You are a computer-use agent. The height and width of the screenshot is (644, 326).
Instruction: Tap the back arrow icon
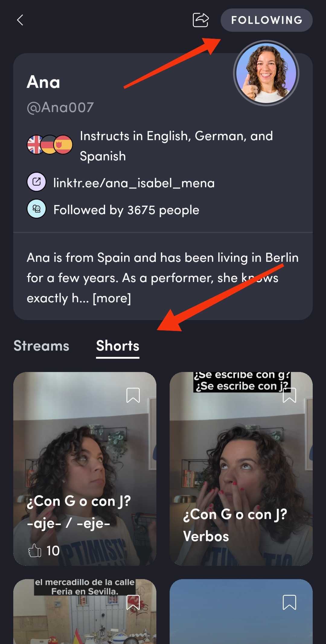[x=20, y=20]
